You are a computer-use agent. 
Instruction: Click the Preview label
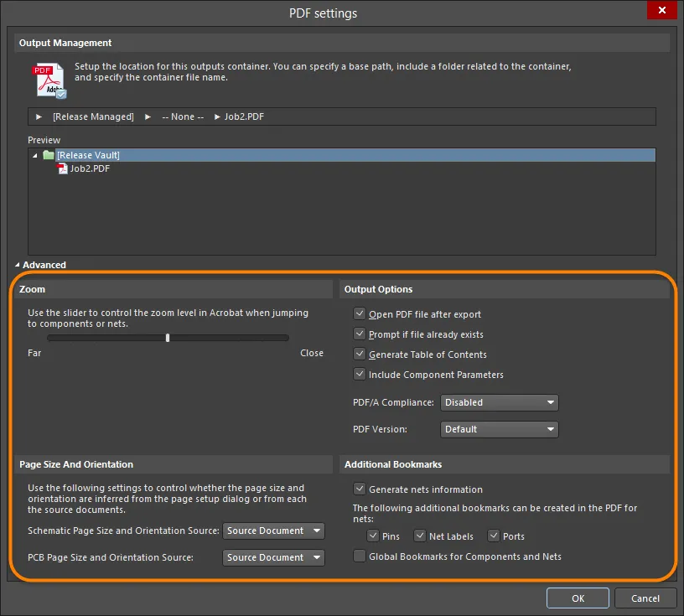tap(44, 140)
